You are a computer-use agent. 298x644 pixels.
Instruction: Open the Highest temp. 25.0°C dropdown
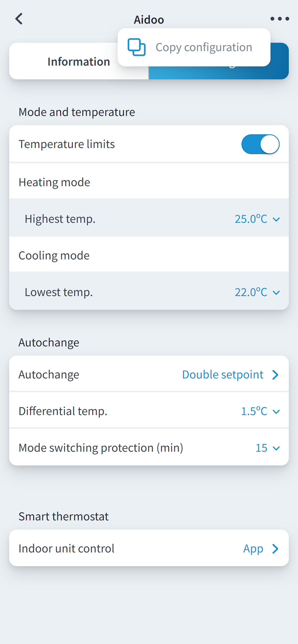pos(257,219)
